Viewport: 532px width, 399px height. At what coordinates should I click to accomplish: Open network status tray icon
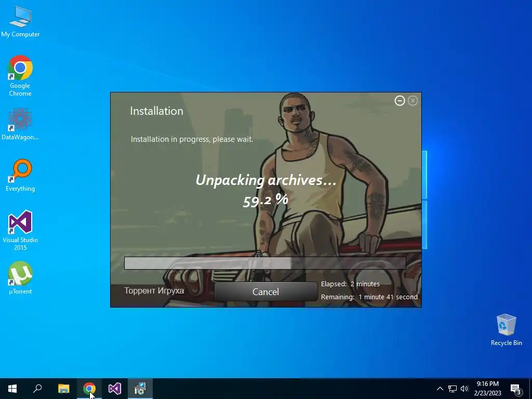coord(453,389)
